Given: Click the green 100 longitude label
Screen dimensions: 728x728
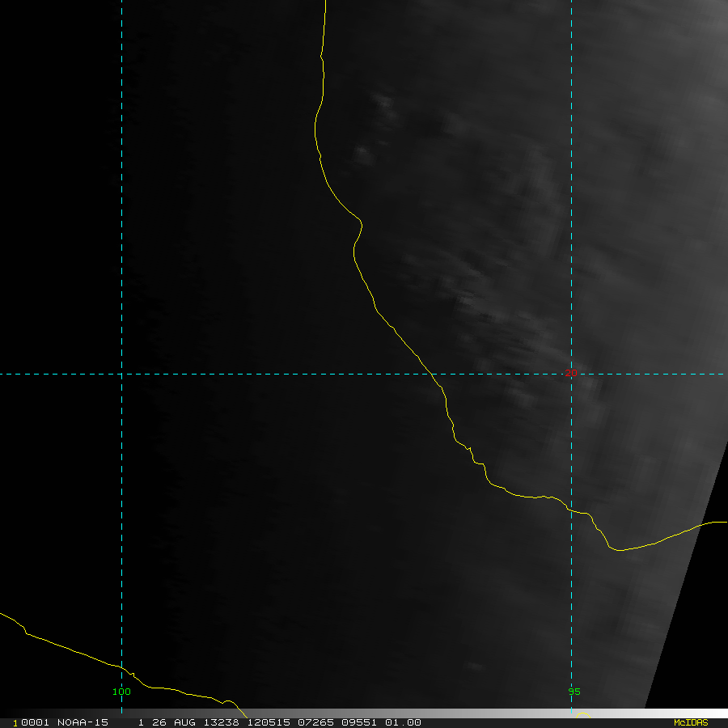Looking at the screenshot, I should pos(121,692).
